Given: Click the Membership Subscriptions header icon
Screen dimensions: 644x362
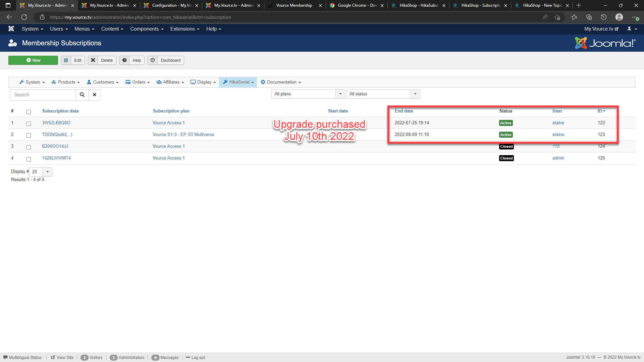Looking at the screenshot, I should click(x=12, y=43).
